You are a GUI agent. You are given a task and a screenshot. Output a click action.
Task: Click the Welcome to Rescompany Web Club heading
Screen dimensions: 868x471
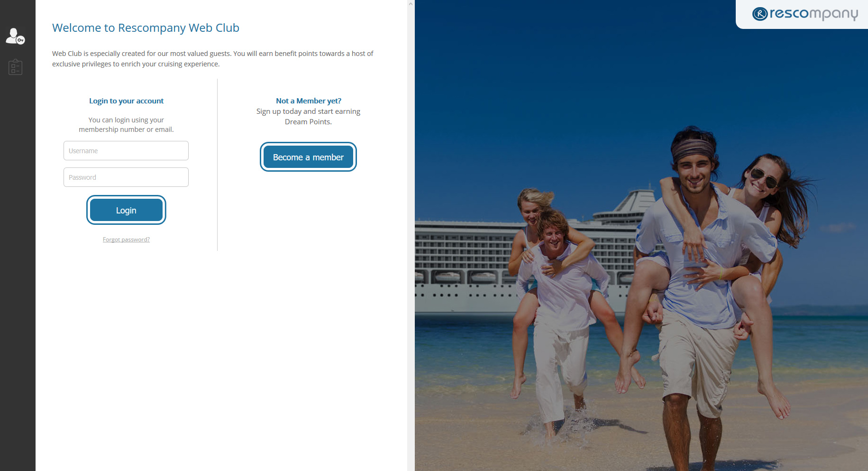pyautogui.click(x=146, y=28)
